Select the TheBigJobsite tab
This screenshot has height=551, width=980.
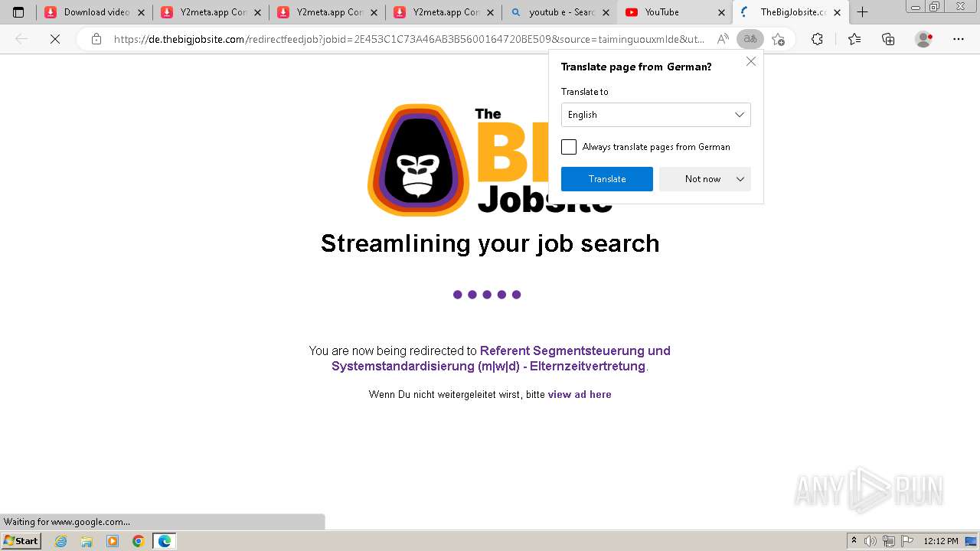(x=791, y=12)
